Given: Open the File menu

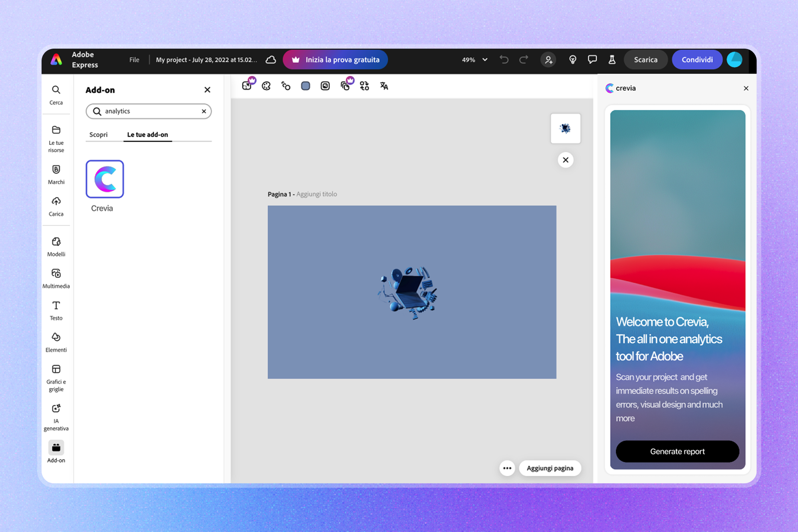Looking at the screenshot, I should pyautogui.click(x=134, y=60).
